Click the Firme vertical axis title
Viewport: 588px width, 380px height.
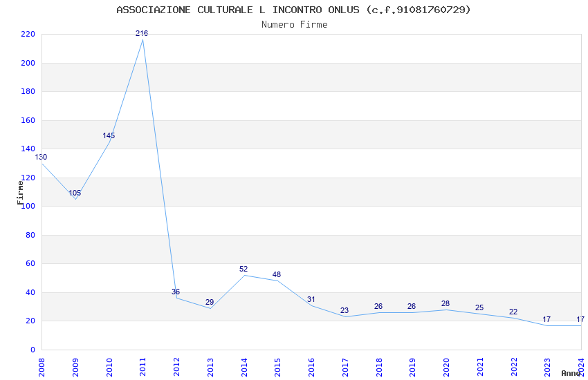(x=20, y=193)
